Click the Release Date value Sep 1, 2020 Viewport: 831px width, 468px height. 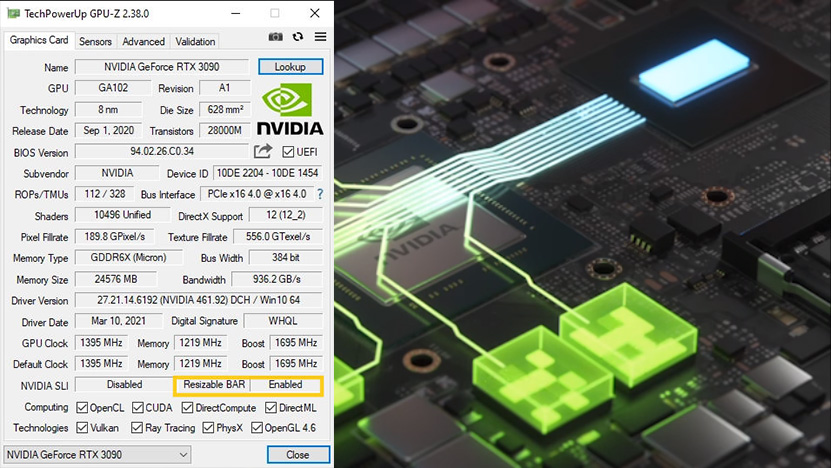[x=109, y=130]
